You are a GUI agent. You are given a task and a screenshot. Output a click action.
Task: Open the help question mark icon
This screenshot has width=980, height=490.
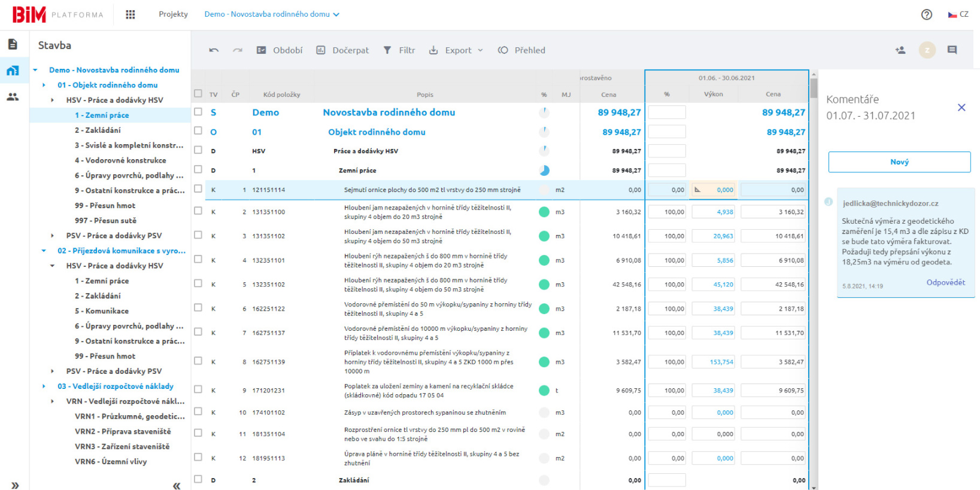point(926,14)
